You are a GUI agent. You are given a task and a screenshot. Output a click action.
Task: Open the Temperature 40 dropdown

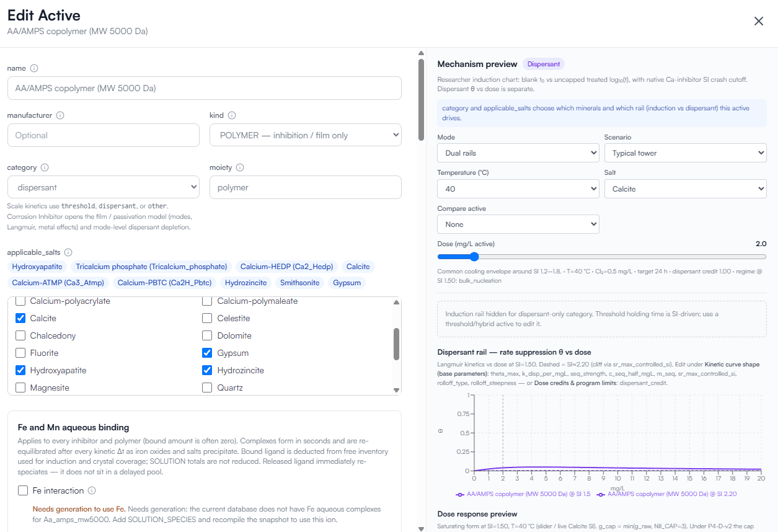point(518,188)
